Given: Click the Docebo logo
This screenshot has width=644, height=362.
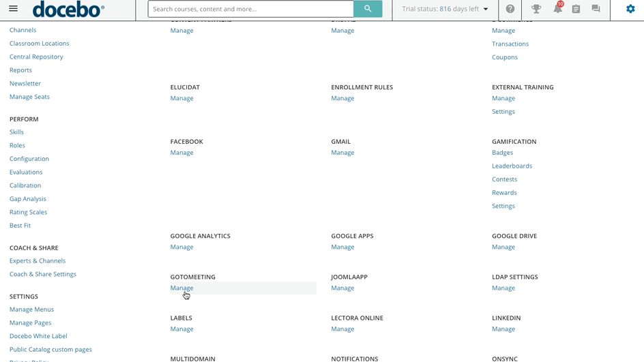Looking at the screenshot, I should click(x=68, y=9).
